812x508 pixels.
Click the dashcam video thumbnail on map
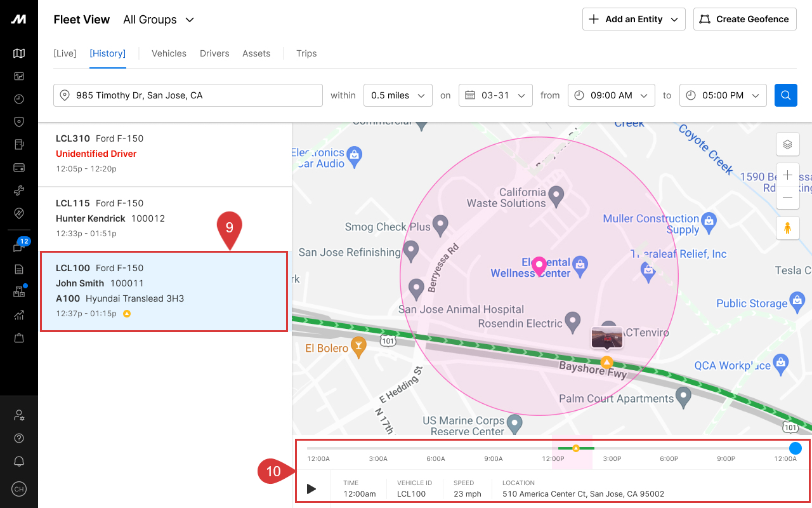[x=606, y=338]
